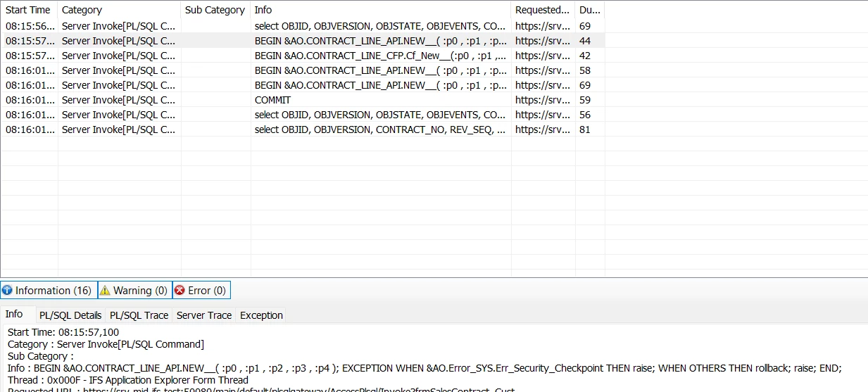Open the PL/SQL Details tab
Screen dimensions: 868x392
pos(70,315)
